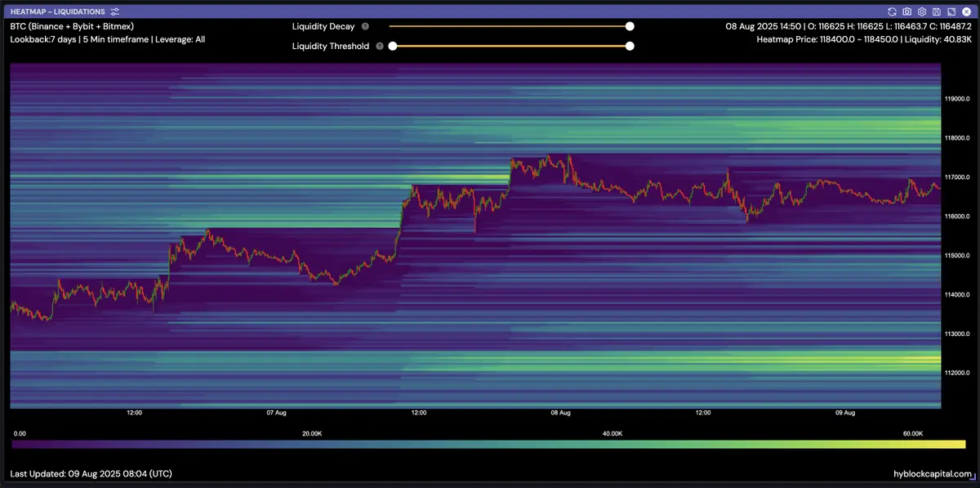Click the 0.00 color scale label

click(20, 433)
